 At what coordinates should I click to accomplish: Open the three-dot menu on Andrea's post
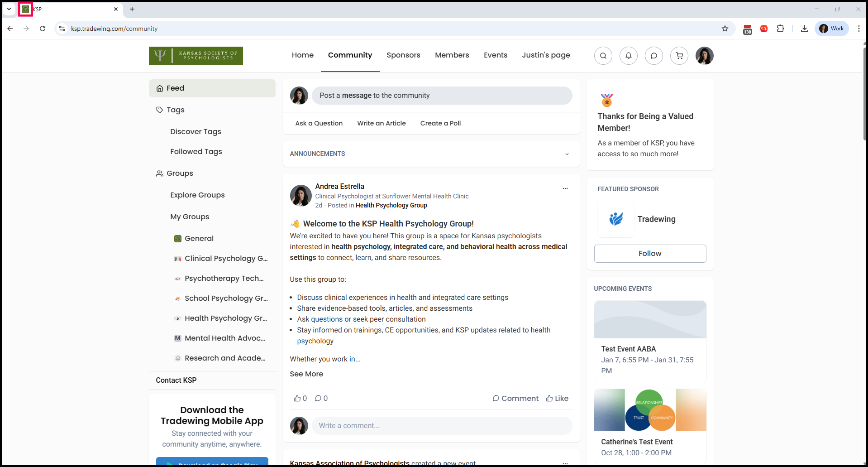565,188
